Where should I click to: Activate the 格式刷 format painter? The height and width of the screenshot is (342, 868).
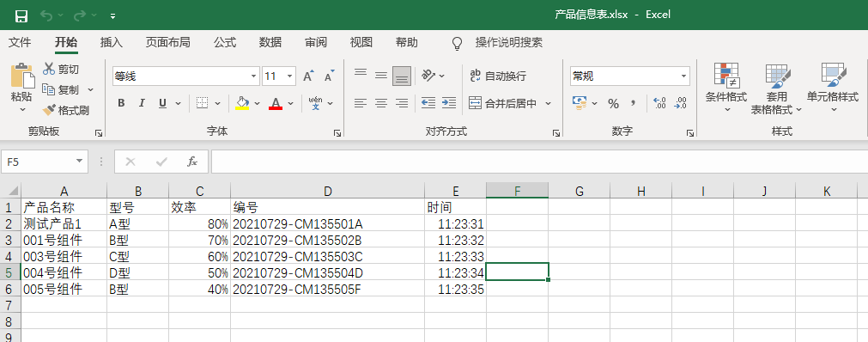pyautogui.click(x=66, y=110)
